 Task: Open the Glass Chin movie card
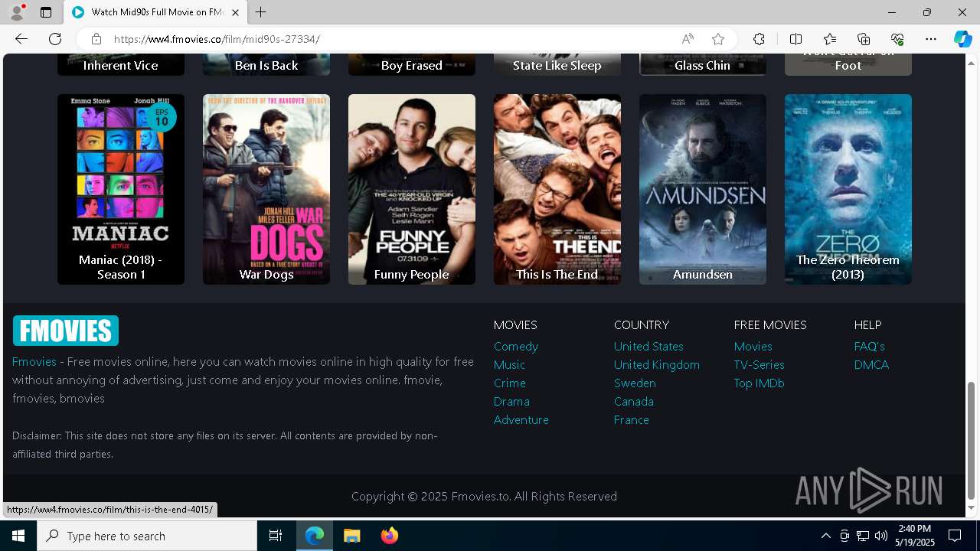click(x=703, y=64)
